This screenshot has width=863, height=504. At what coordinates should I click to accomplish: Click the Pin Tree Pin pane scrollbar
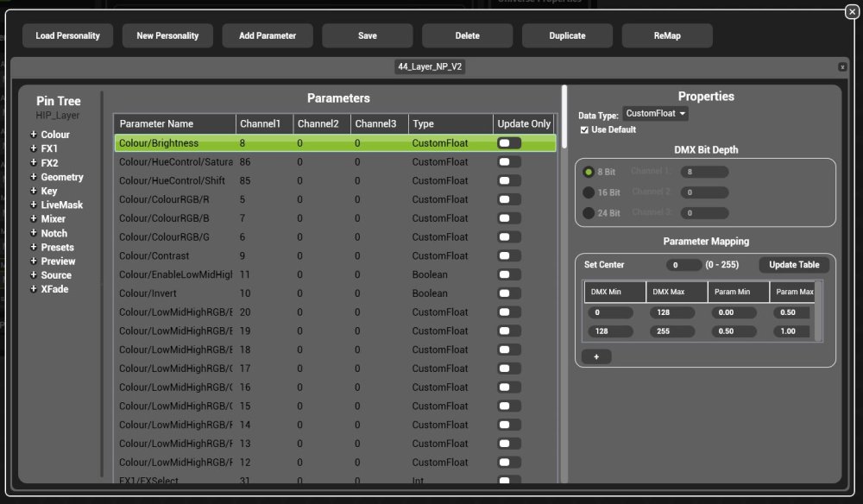[x=102, y=284]
